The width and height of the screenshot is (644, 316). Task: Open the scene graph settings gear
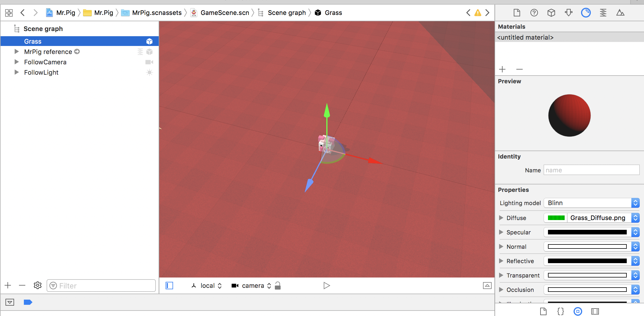tap(38, 285)
